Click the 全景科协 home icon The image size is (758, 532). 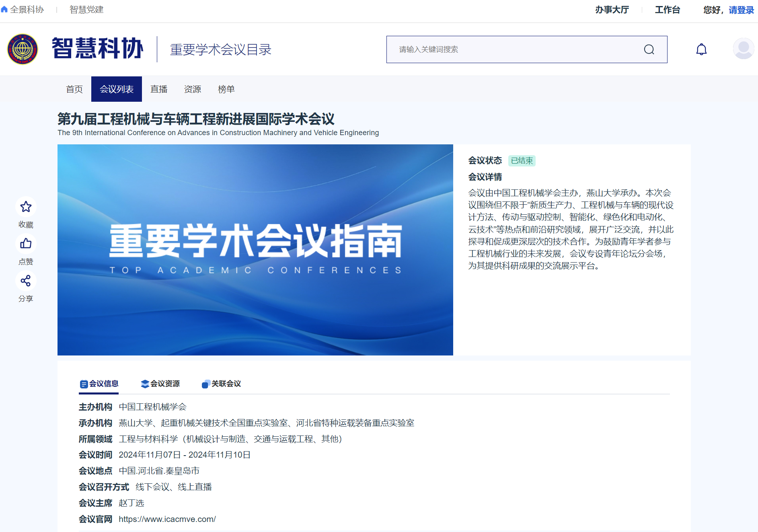click(4, 9)
